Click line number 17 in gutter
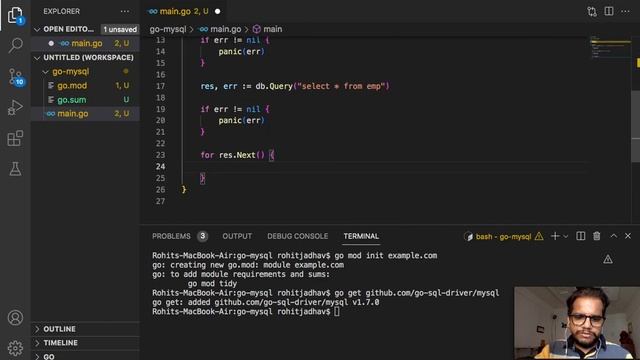Image resolution: width=640 pixels, height=360 pixels. tap(160, 86)
